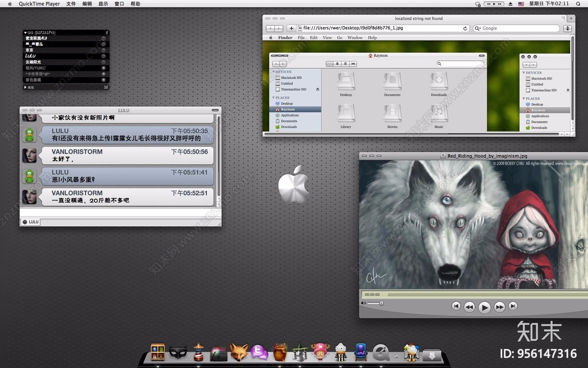588x368 pixels.
Task: Play the video in the QuickTime window
Action: [x=484, y=307]
